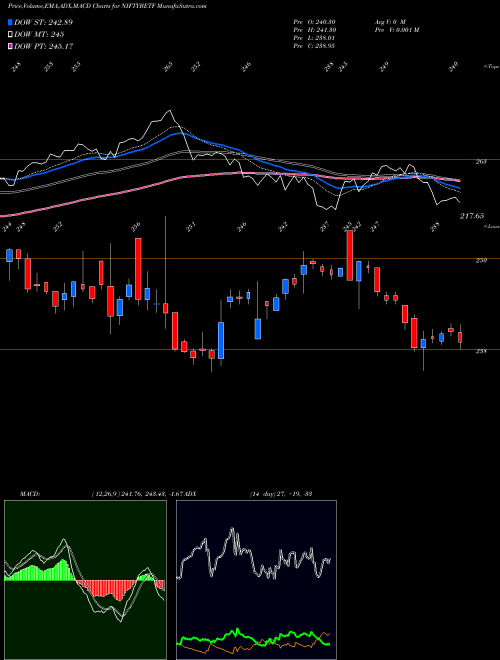The image size is (500, 660).
Task: Open the MACD histogram panel
Action: pos(85,580)
